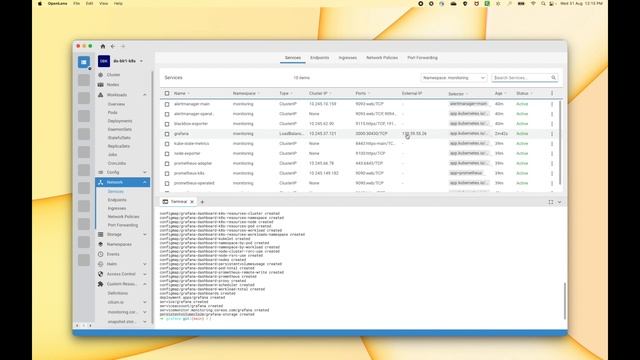Check the alertmanager-main row checkbox
640x360 pixels.
(x=167, y=104)
